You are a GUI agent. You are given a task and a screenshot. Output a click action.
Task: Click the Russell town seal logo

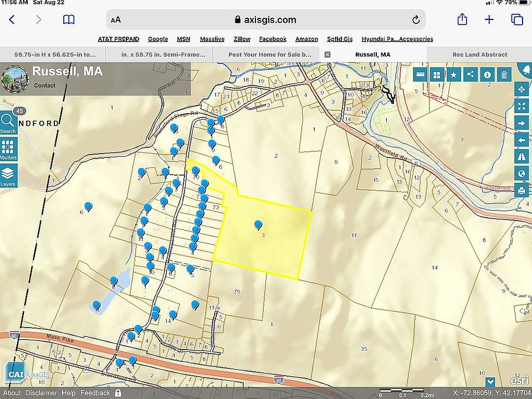tap(15, 79)
